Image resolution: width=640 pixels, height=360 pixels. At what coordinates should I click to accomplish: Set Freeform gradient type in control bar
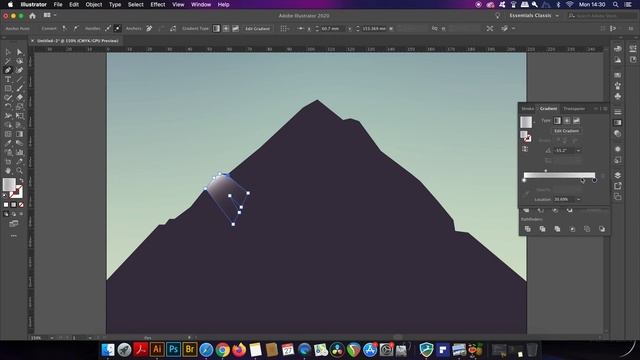(x=236, y=29)
